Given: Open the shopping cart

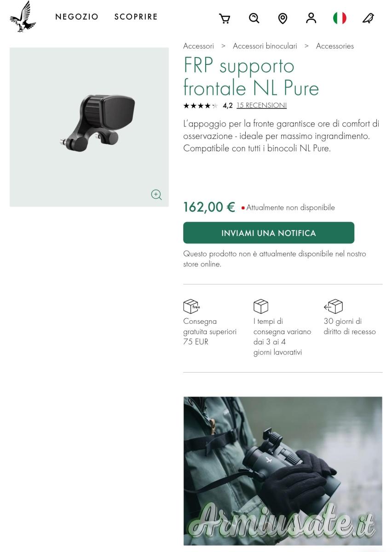Looking at the screenshot, I should tap(225, 18).
